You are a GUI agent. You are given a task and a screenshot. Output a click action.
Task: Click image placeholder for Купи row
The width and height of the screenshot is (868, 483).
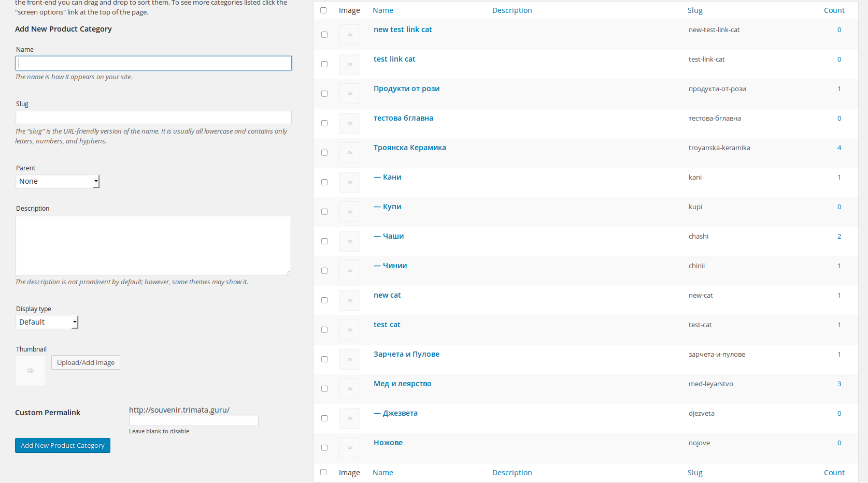(x=350, y=212)
